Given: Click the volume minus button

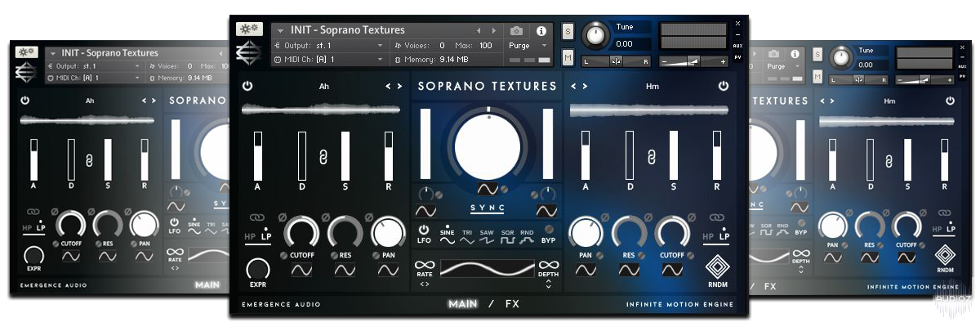Looking at the screenshot, I should (664, 61).
